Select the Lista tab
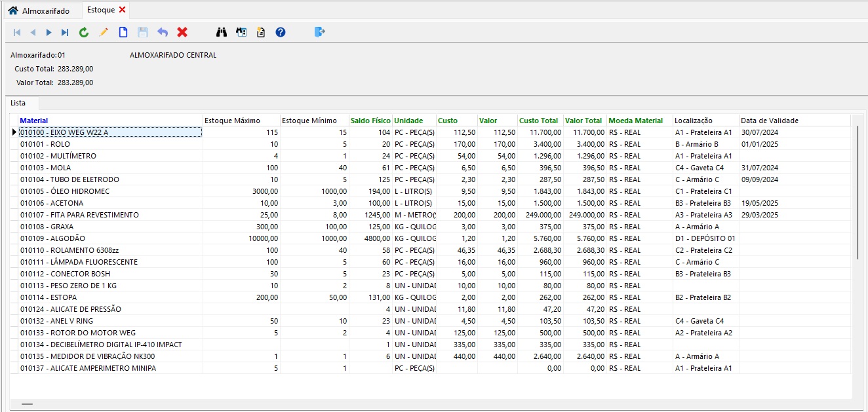The width and height of the screenshot is (868, 412). (x=18, y=103)
